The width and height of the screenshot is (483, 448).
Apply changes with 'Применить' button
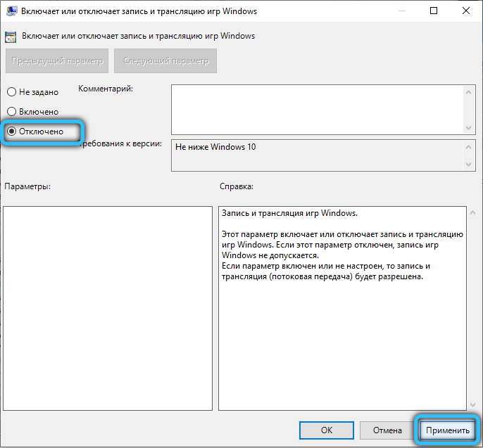[447, 430]
